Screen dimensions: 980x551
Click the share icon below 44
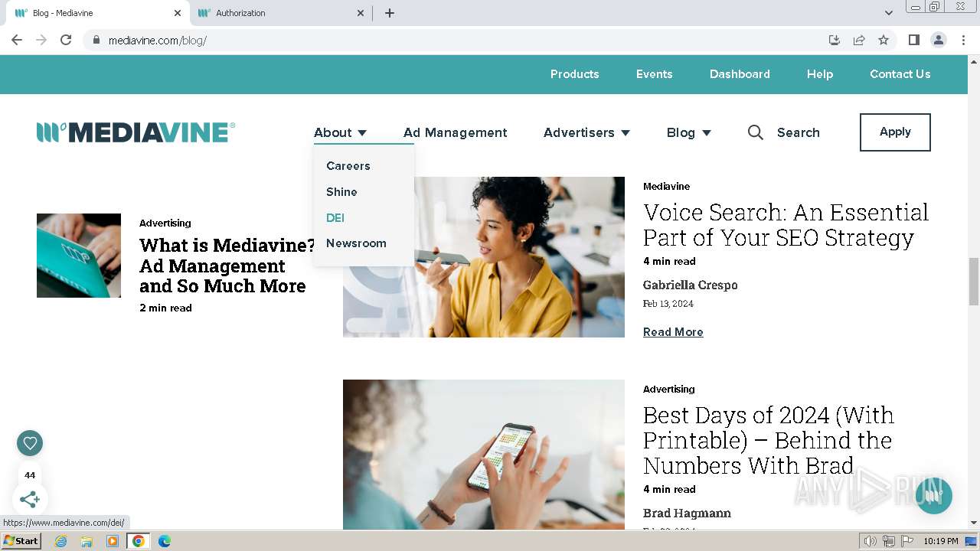(30, 500)
